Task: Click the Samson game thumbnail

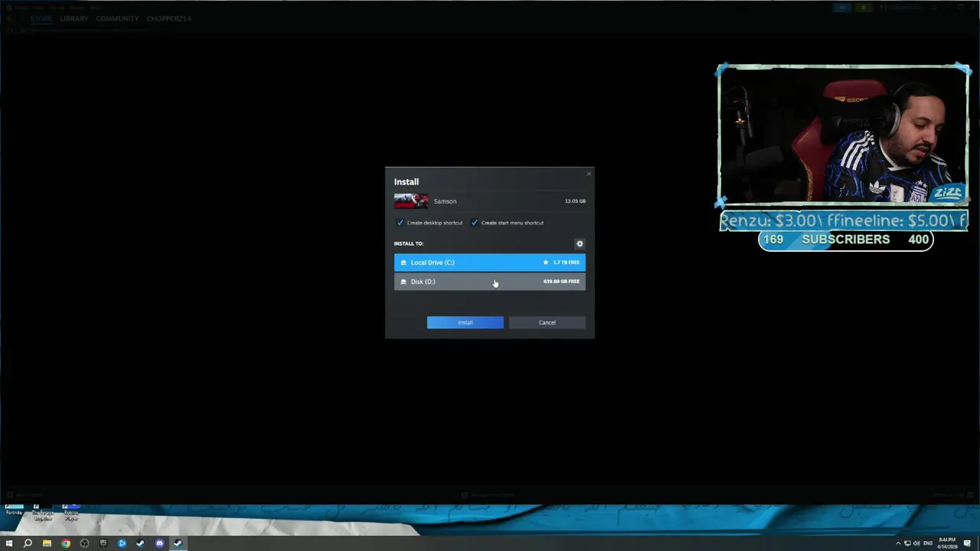Action: click(x=411, y=201)
